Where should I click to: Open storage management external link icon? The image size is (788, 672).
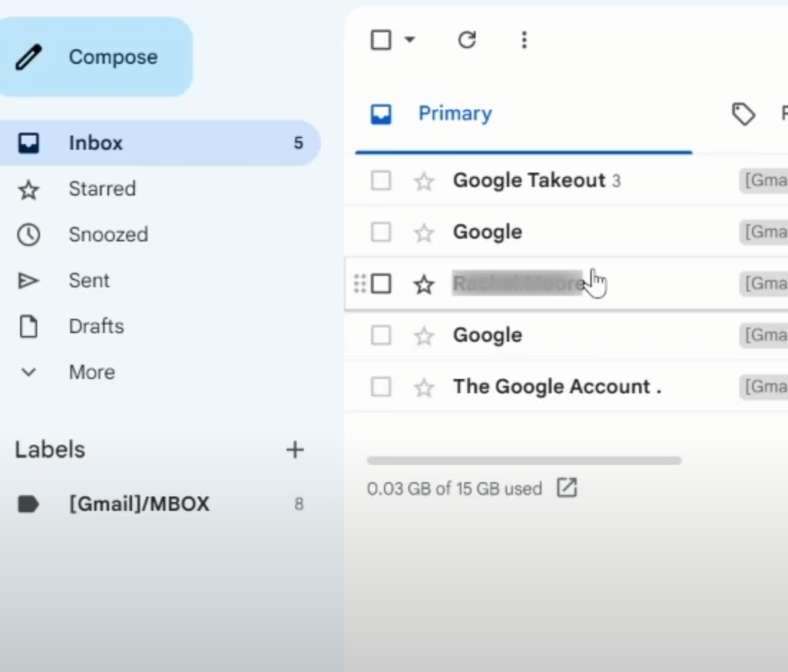click(x=567, y=488)
